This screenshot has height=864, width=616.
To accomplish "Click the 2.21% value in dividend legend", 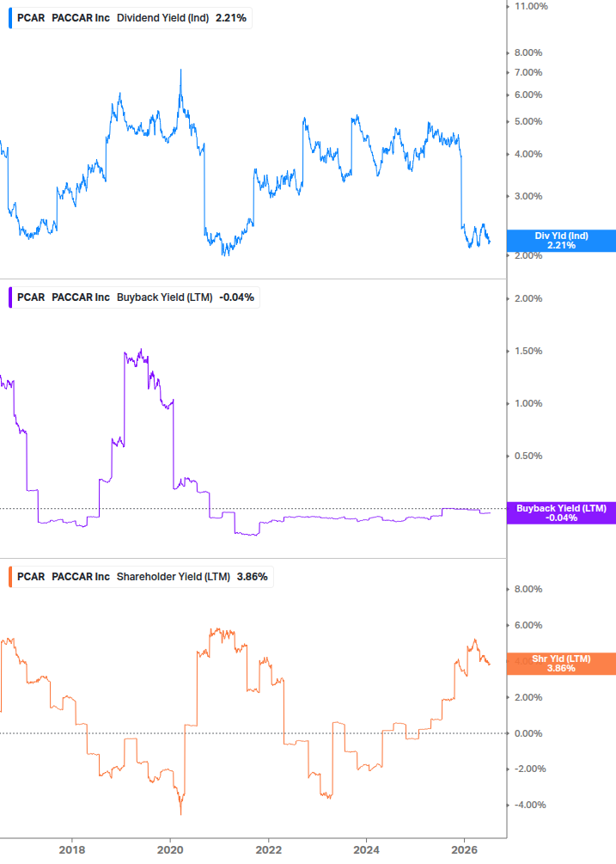I will coord(231,18).
